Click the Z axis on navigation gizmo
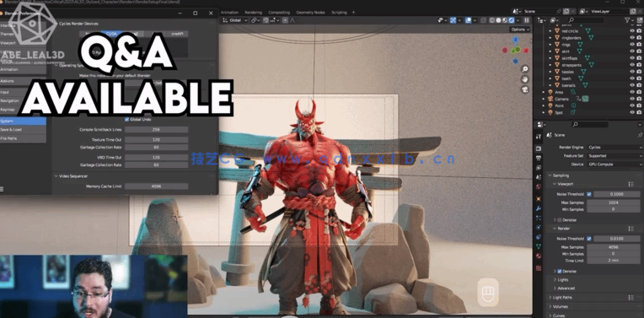Screen dimensions: 644x318 (515, 40)
